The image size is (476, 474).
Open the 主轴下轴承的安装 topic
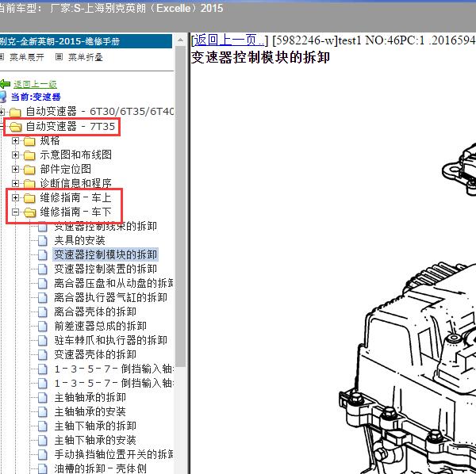95,440
